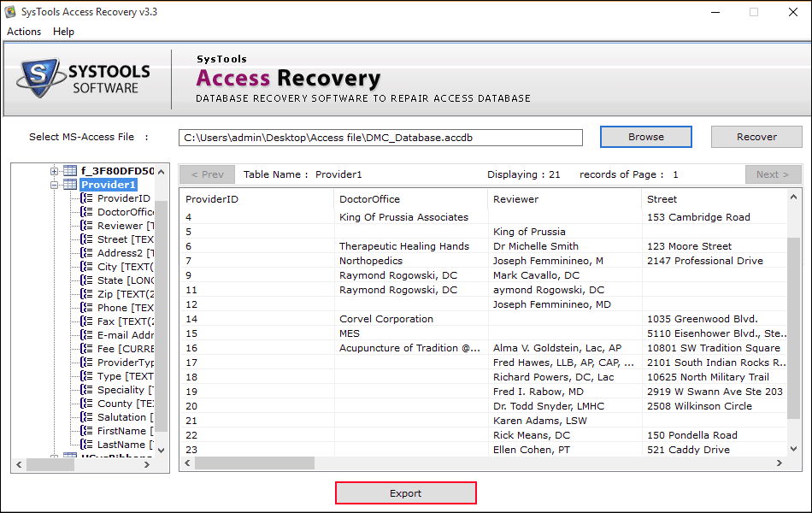
Task: Click the ProviderID column header
Action: [257, 199]
